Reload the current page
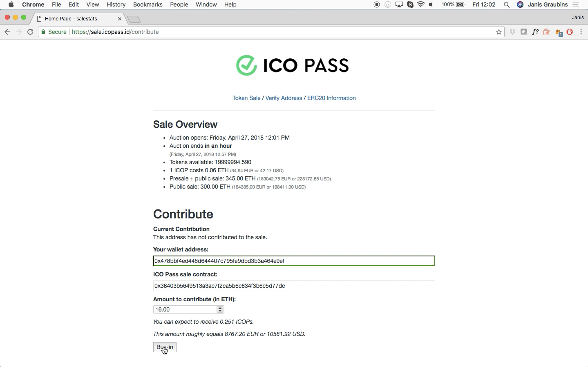Viewport: 588px width, 367px height. 30,32
